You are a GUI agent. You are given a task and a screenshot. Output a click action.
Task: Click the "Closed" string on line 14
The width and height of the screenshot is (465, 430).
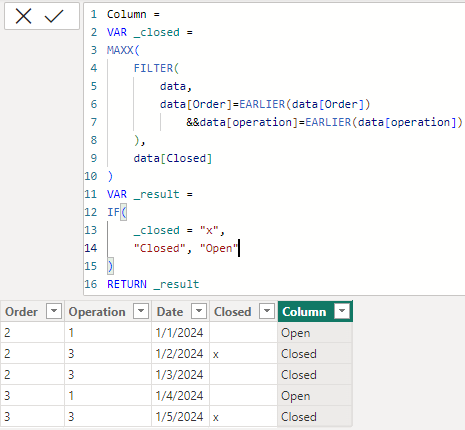tap(159, 248)
